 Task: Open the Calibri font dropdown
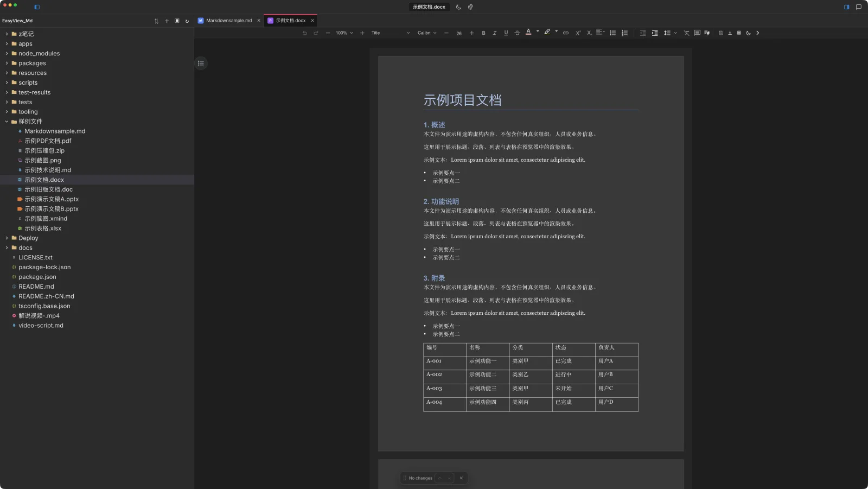tap(427, 33)
